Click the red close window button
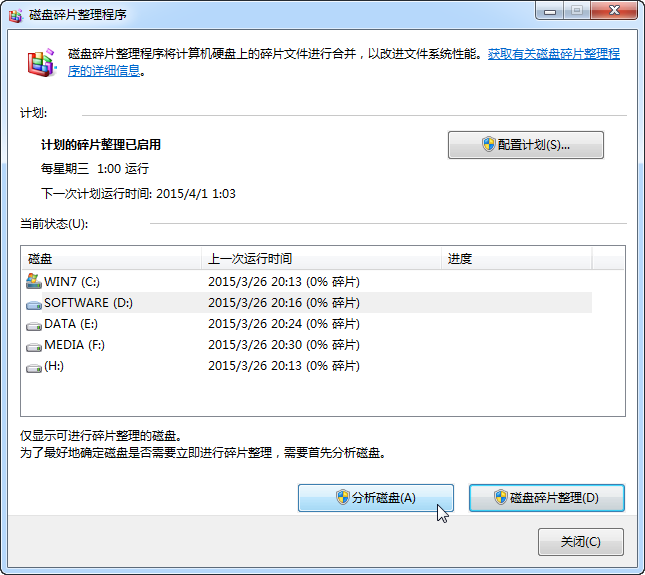Viewport: 645px width, 575px height. click(x=612, y=11)
